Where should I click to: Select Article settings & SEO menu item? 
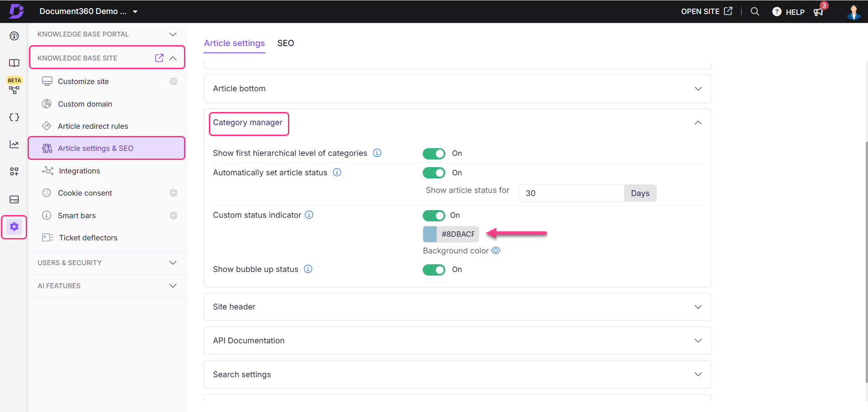coord(107,148)
